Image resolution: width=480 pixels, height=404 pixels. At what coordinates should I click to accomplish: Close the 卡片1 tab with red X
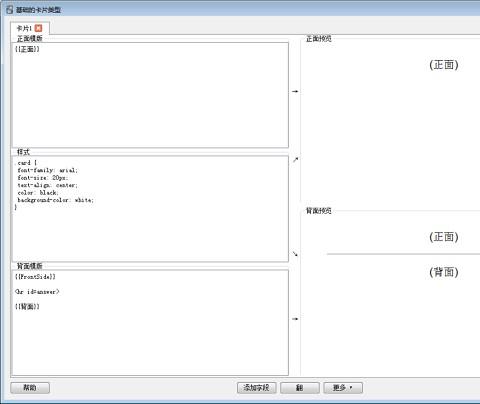point(38,28)
